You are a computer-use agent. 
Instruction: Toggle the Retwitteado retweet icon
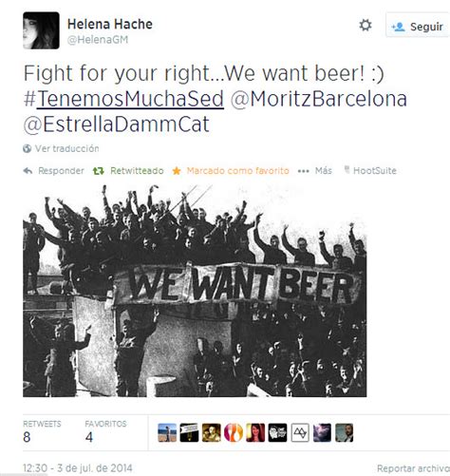pyautogui.click(x=98, y=171)
